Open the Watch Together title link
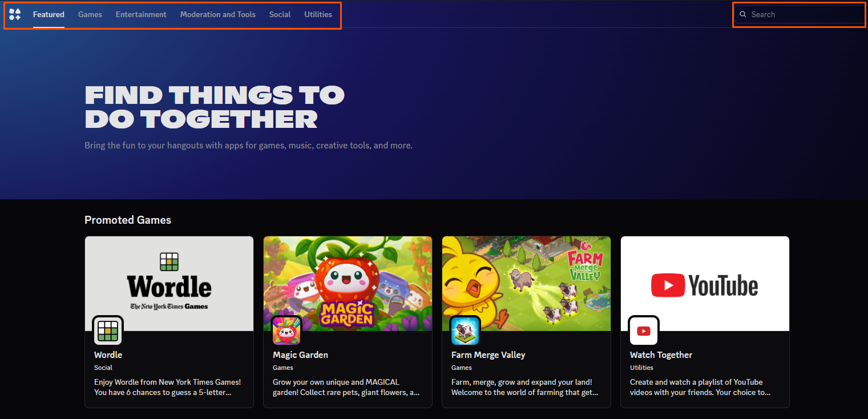 tap(661, 355)
